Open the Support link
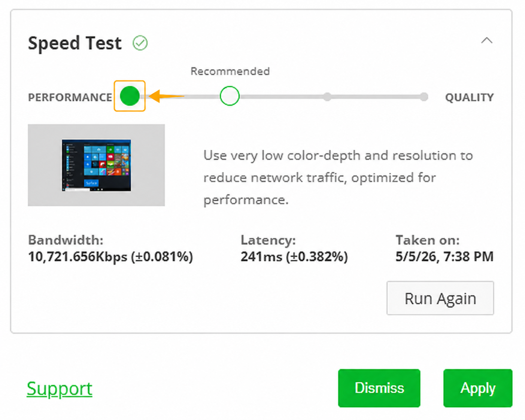 59,389
